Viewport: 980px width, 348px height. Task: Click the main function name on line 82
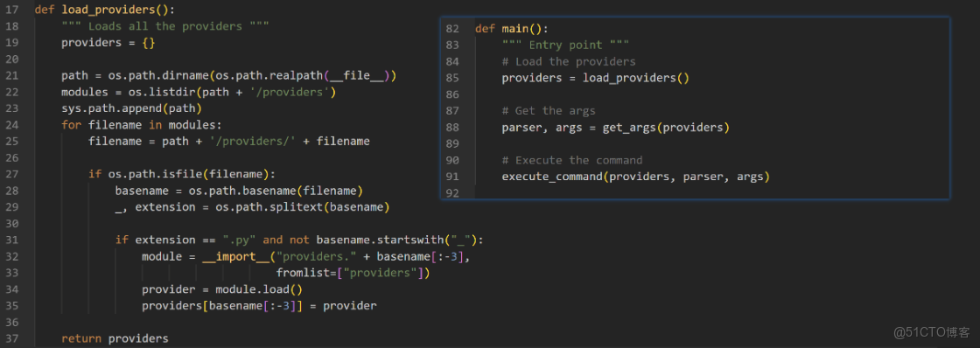(515, 29)
